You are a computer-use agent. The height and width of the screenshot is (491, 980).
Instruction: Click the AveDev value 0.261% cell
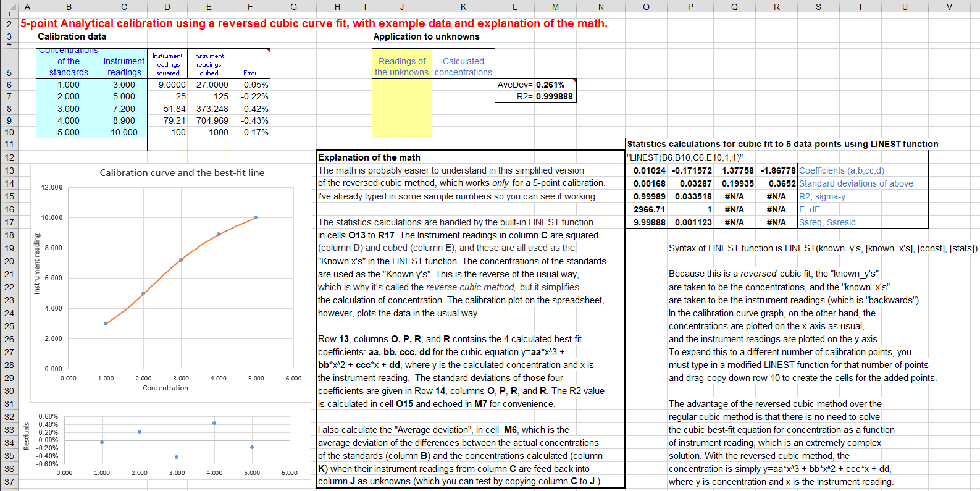[x=550, y=85]
